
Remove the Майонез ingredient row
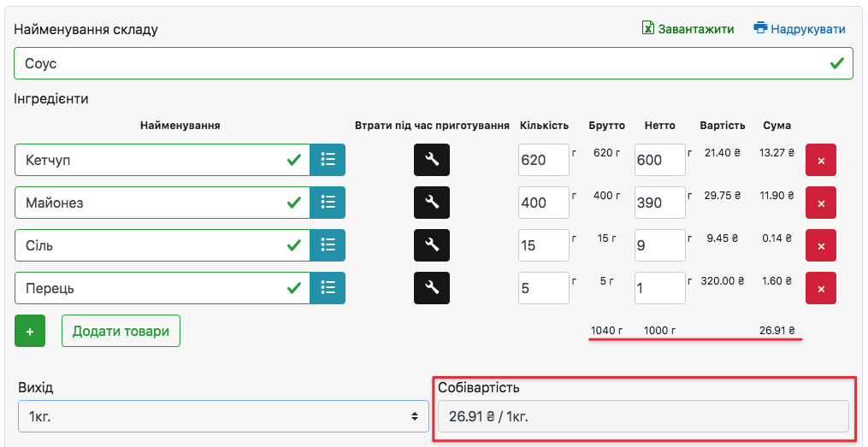(821, 203)
